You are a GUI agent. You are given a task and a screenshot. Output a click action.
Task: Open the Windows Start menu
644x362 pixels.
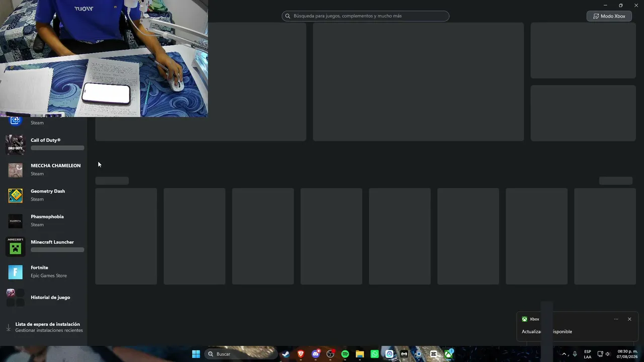point(196,354)
